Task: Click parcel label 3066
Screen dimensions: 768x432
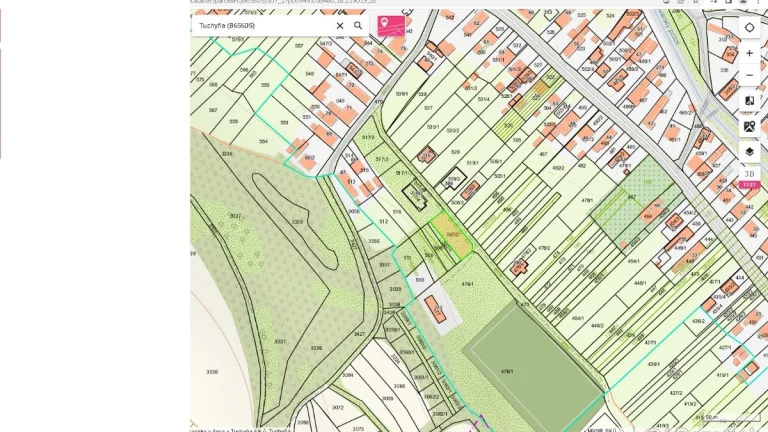Action: (x=399, y=386)
